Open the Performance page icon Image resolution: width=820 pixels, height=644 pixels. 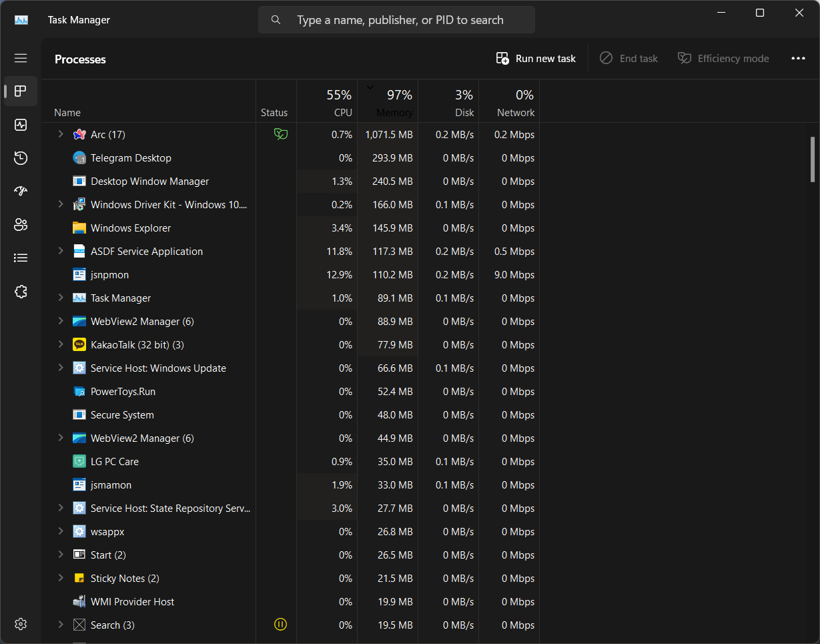coord(21,125)
